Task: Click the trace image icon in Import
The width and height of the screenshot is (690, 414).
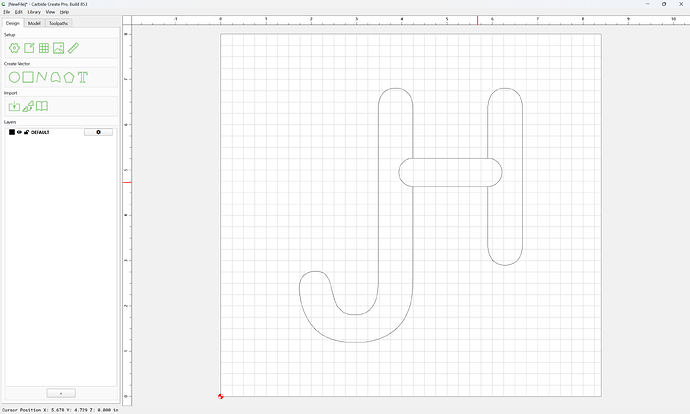Action: [28, 106]
